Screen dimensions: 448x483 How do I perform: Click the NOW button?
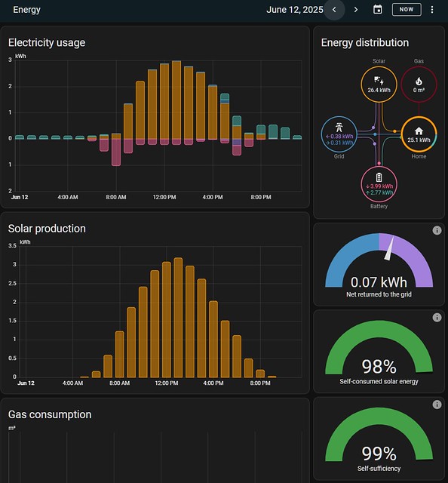(407, 10)
